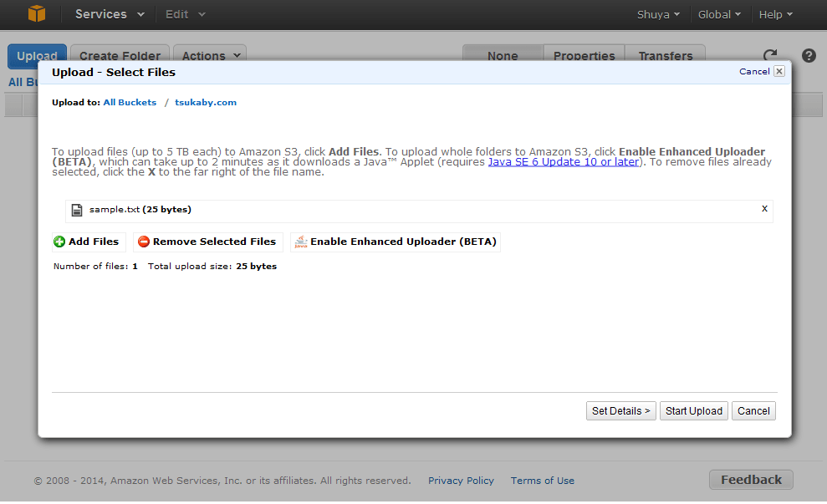This screenshot has height=504, width=827.
Task: Click the green plus Add Files icon
Action: pyautogui.click(x=59, y=242)
